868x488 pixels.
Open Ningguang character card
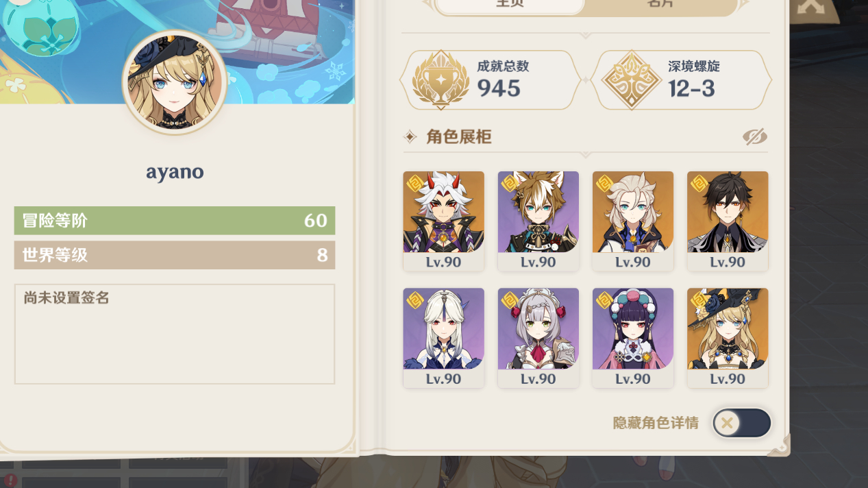[x=443, y=337]
